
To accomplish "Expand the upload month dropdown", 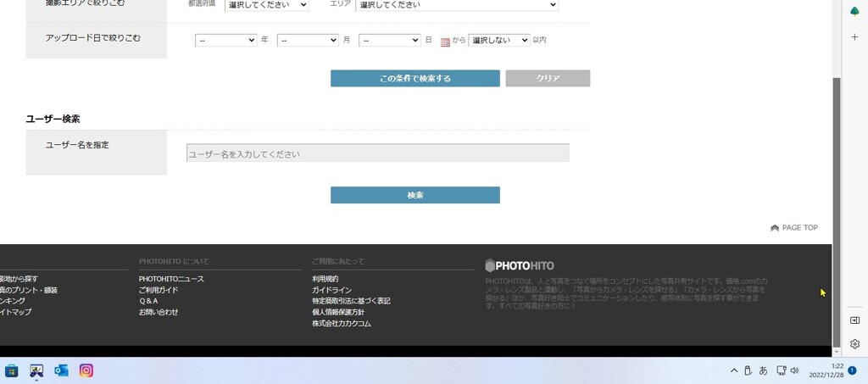I will point(307,40).
